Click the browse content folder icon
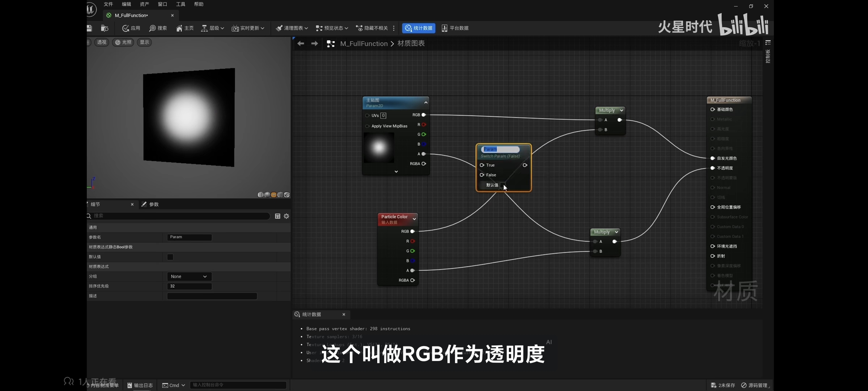 (x=105, y=28)
